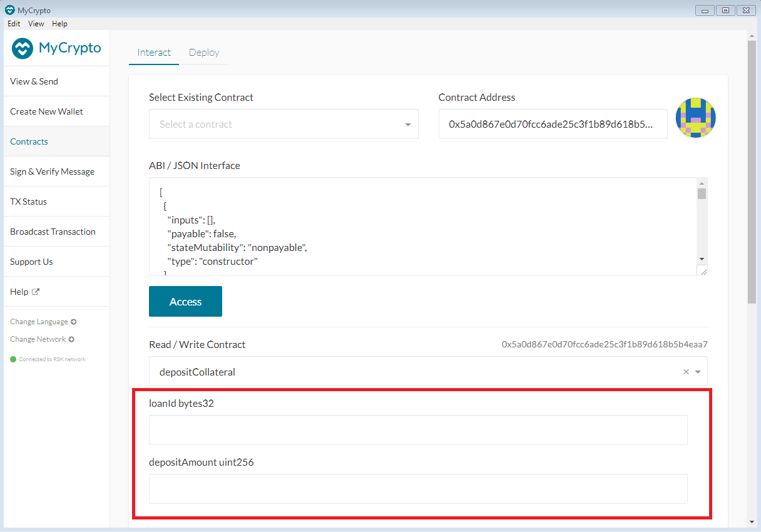This screenshot has height=532, width=761.
Task: Open the Edit menu
Action: (14, 24)
